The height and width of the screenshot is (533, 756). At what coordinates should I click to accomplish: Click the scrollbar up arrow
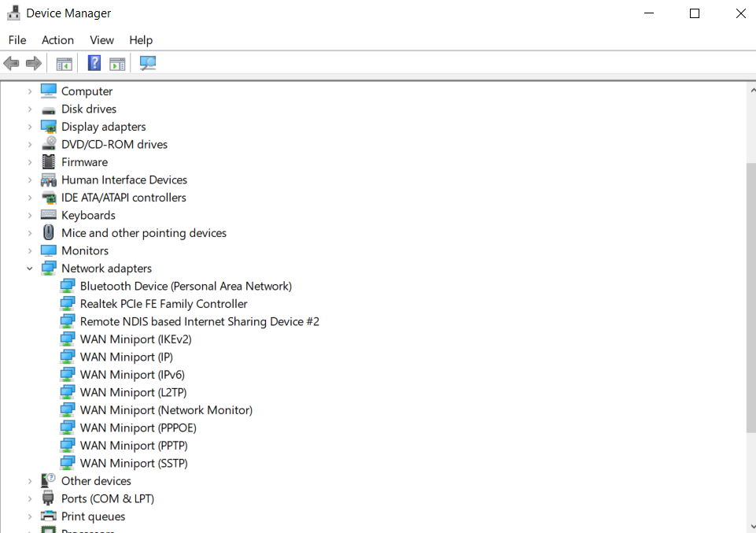coord(751,91)
